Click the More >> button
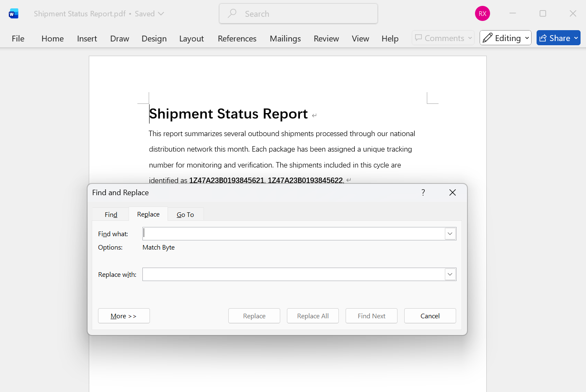586x392 pixels. coord(124,316)
